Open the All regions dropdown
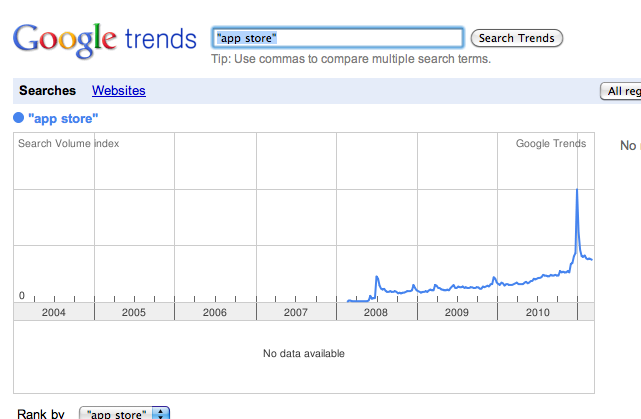 coord(621,91)
